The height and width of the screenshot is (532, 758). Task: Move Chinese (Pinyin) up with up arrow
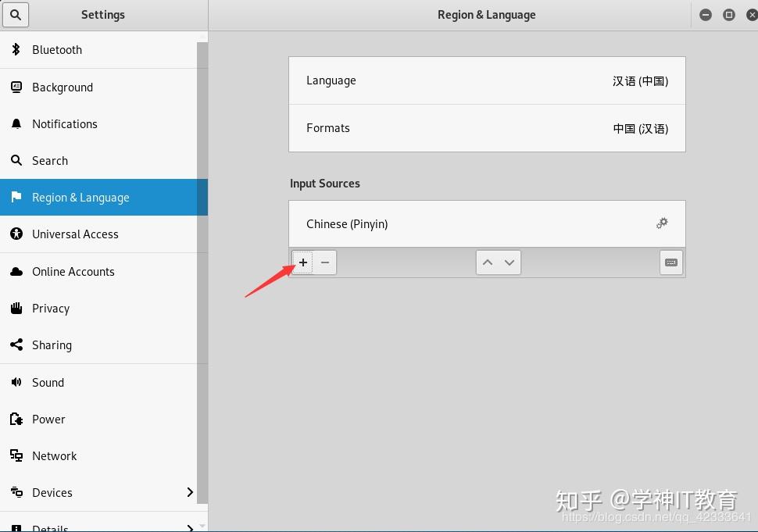coord(488,262)
